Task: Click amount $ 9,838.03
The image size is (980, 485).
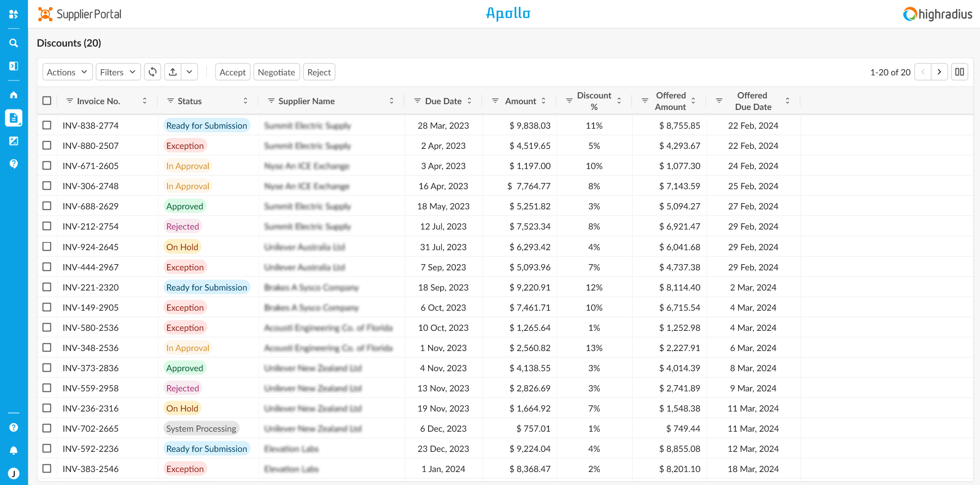Action: click(530, 125)
